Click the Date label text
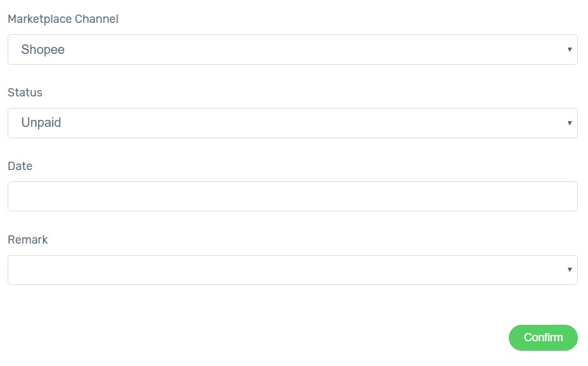Viewport: 588px width, 366px height. (x=20, y=166)
